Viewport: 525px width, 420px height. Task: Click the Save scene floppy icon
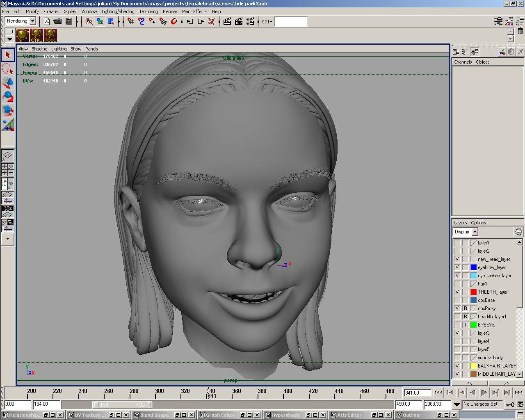pos(69,21)
